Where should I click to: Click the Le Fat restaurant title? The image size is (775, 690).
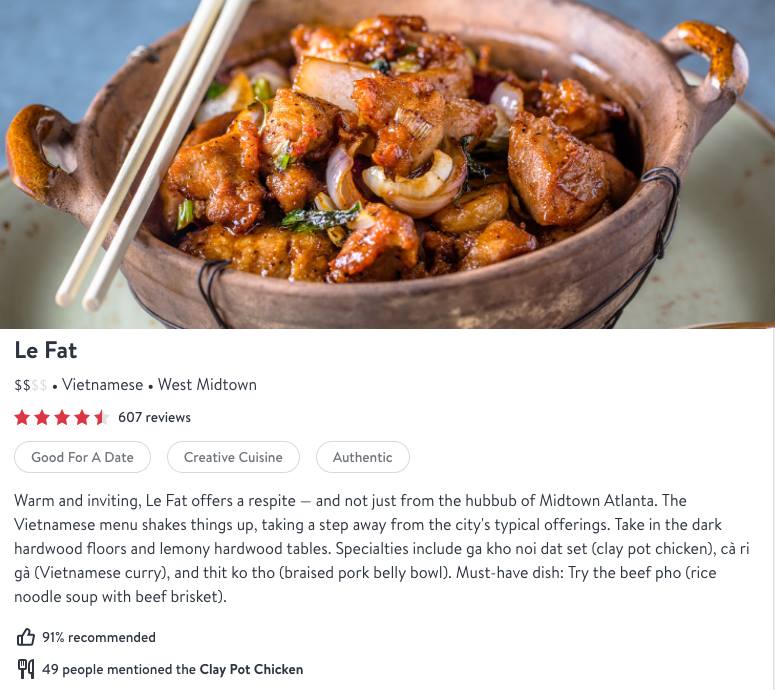(46, 350)
